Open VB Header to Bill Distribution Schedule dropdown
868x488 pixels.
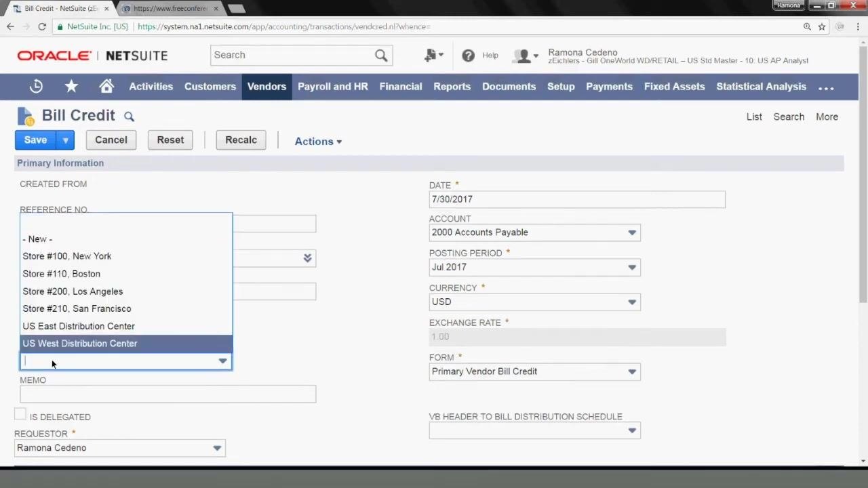tap(632, 430)
